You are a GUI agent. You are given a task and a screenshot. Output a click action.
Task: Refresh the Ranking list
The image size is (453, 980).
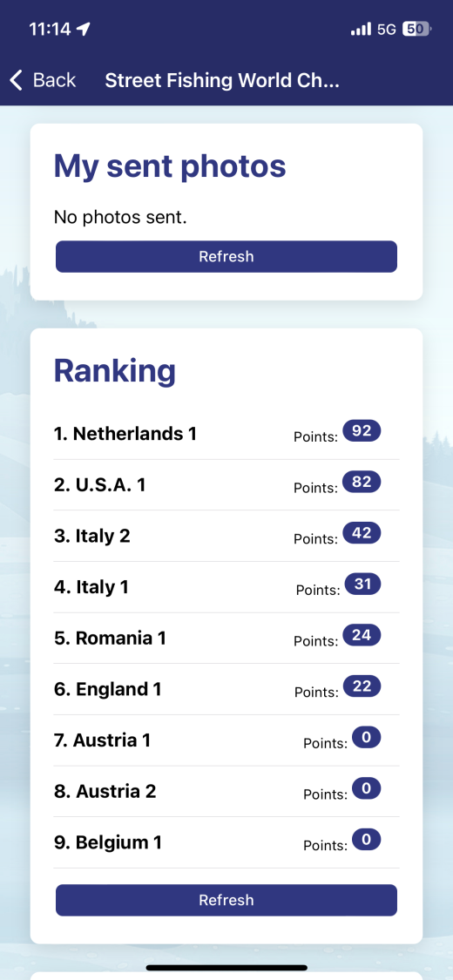point(226,900)
